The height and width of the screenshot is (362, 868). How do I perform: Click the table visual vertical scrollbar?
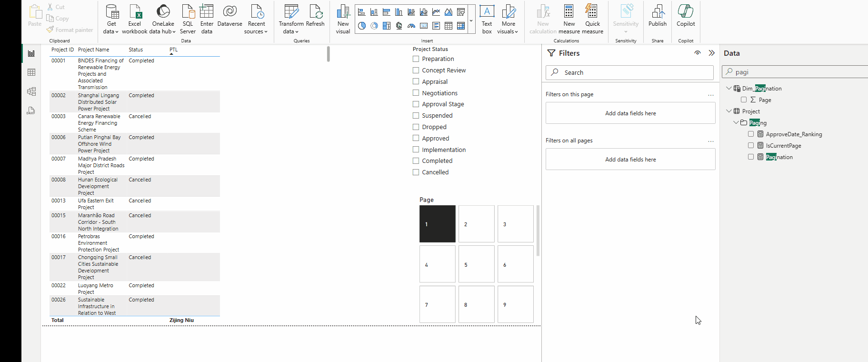click(328, 54)
